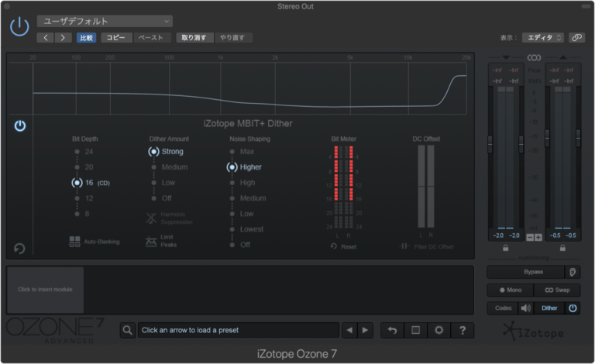595x364 pixels.
Task: Click the minus button under the meter scale
Action: [530, 237]
